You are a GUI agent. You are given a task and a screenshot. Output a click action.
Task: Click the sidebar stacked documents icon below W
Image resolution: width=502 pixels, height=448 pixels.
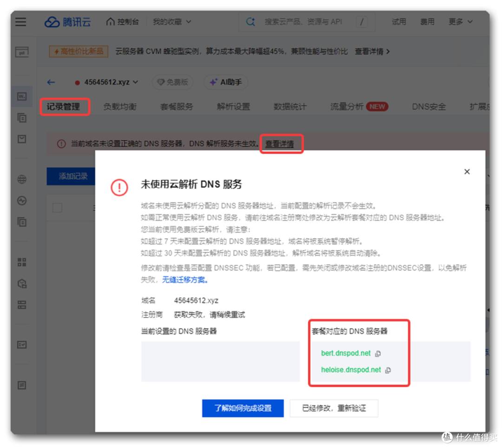pos(22,118)
